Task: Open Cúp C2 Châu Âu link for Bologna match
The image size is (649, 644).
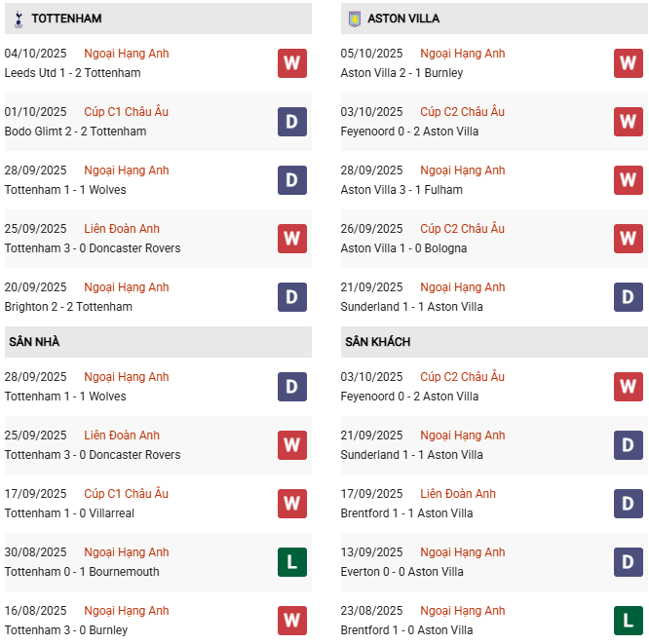Action: 462,229
